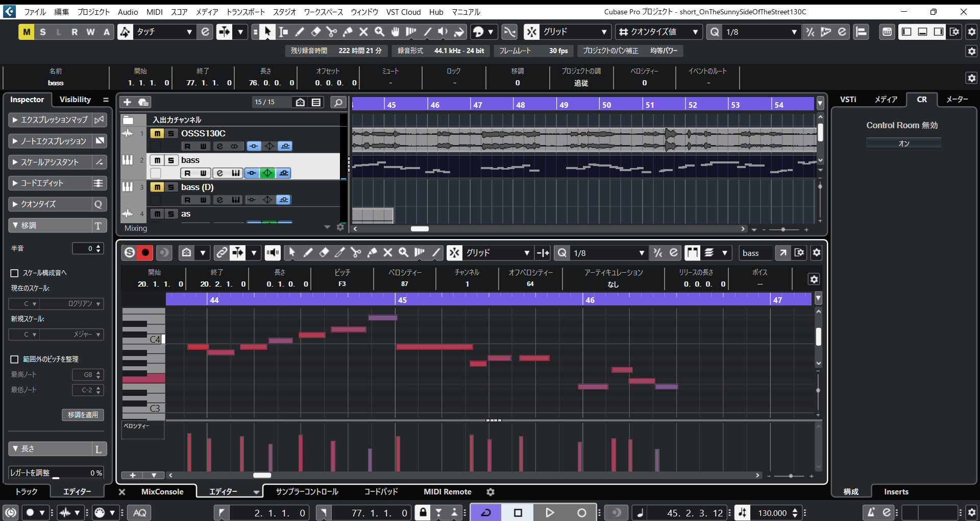
Task: Select the Glue tool in main toolbar
Action: coord(348,32)
